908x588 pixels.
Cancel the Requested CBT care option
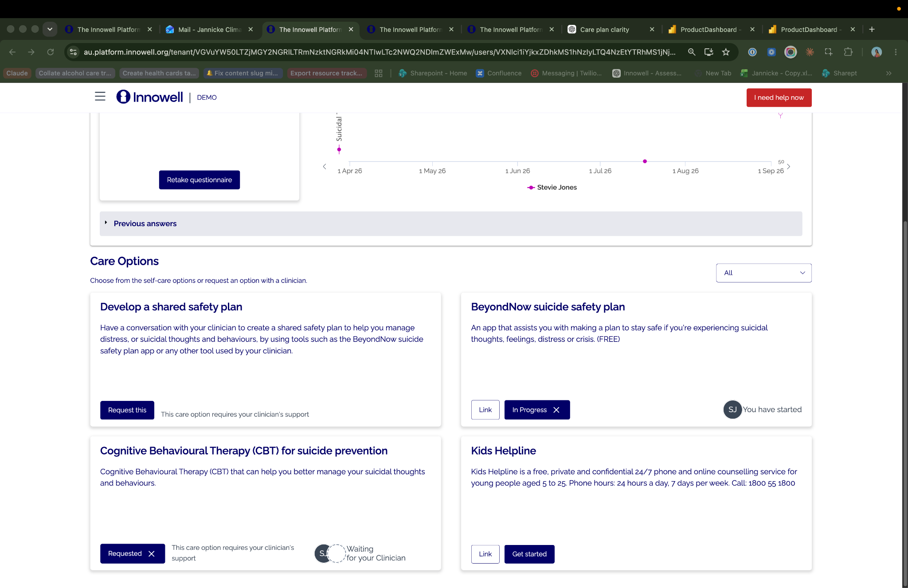click(x=152, y=554)
